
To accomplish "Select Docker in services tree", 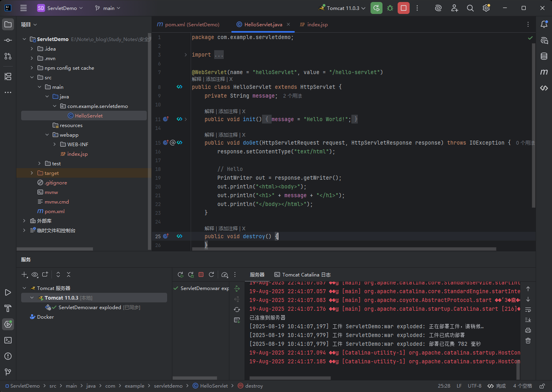I will point(42,317).
